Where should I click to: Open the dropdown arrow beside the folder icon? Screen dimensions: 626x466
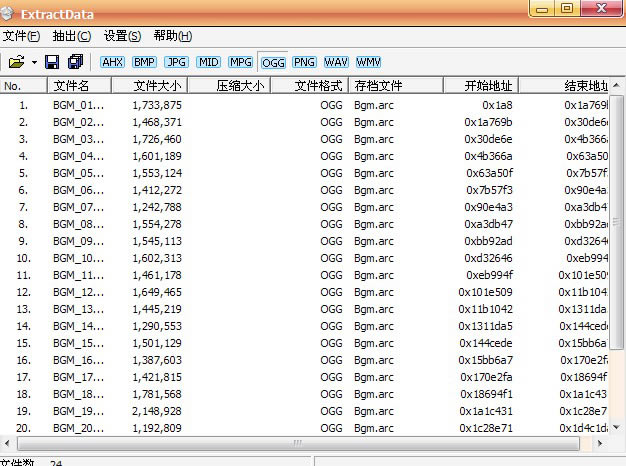pyautogui.click(x=34, y=62)
